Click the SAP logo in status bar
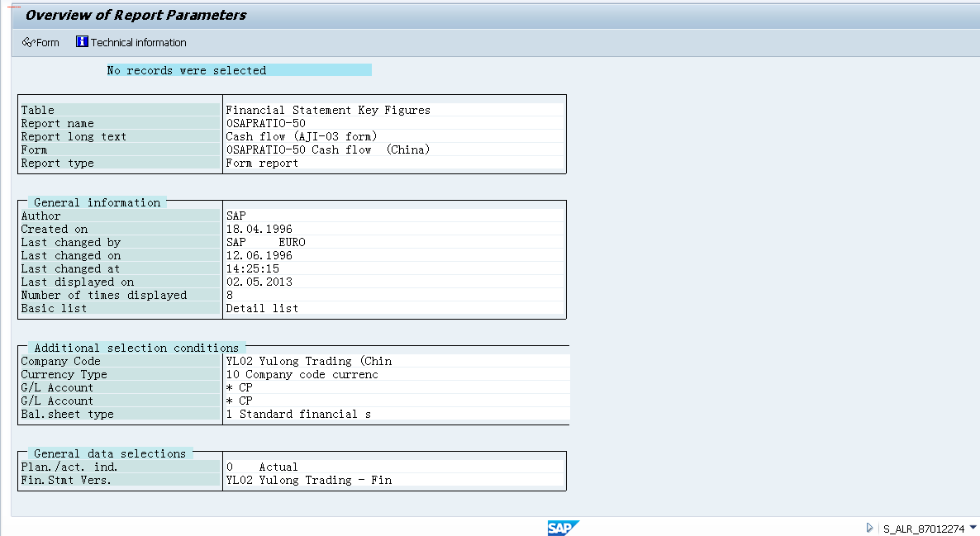 point(563,528)
